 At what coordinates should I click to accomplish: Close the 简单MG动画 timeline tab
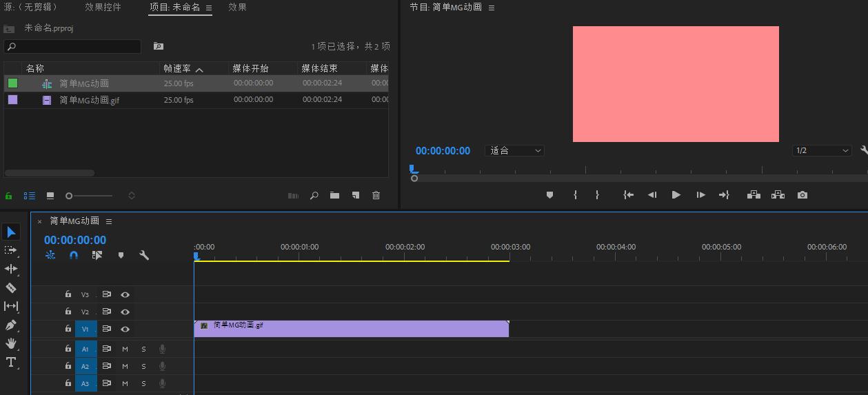point(39,221)
